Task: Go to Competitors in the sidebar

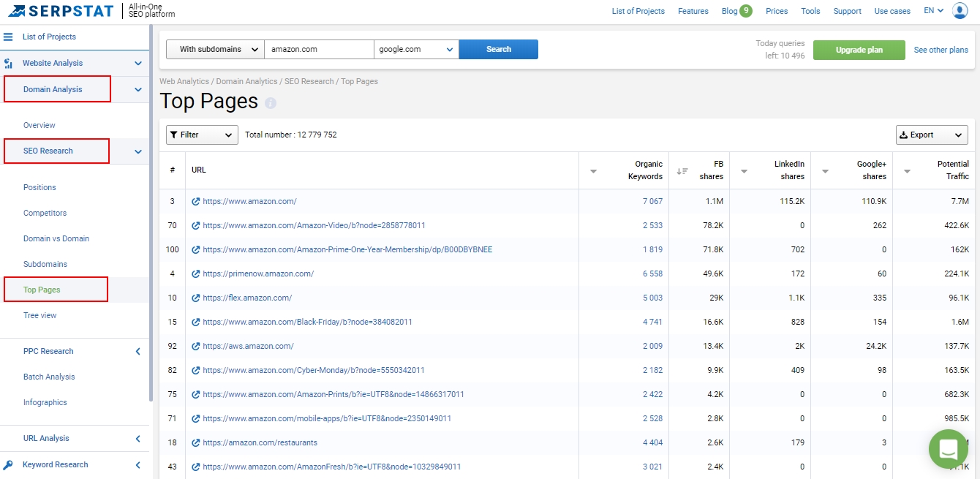Action: click(x=45, y=213)
